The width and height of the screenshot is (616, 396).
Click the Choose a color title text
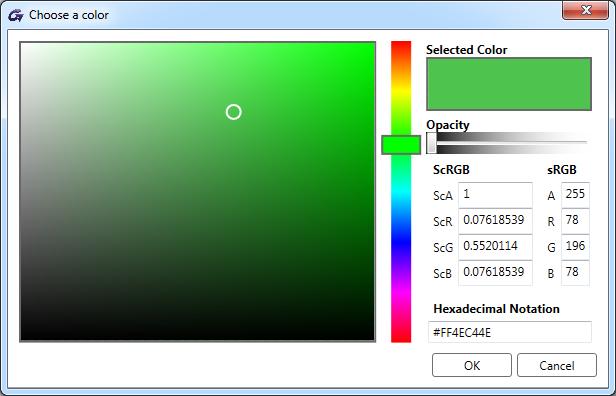[x=69, y=15]
